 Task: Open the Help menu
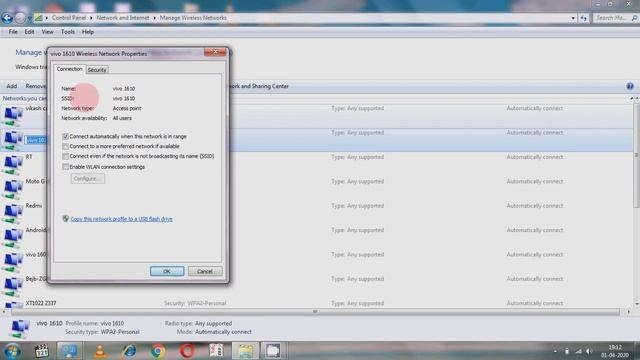[88, 32]
